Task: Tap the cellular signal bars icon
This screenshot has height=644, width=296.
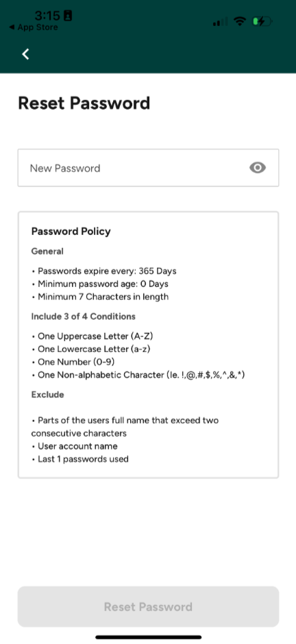Action: (x=220, y=22)
